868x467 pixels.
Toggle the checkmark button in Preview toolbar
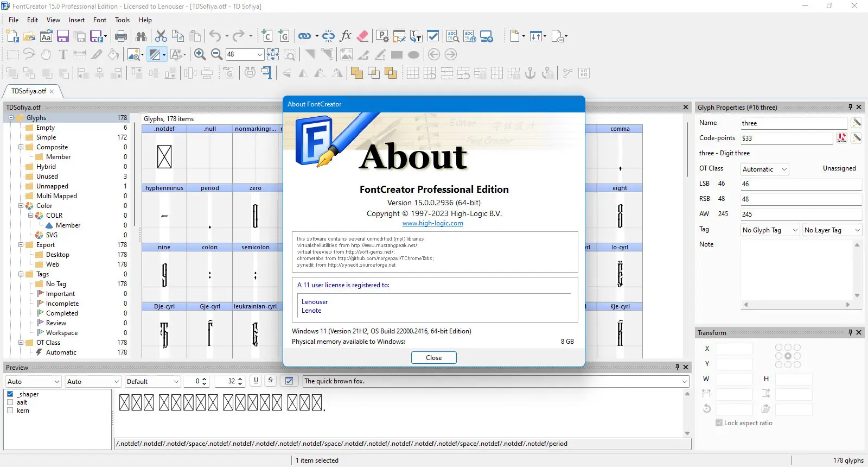coord(289,381)
